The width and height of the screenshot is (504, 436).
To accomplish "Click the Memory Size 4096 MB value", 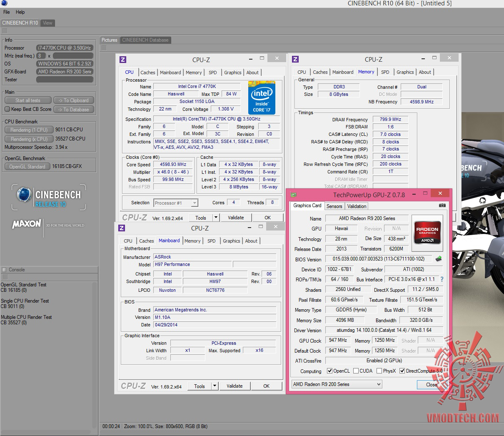I will 345,320.
